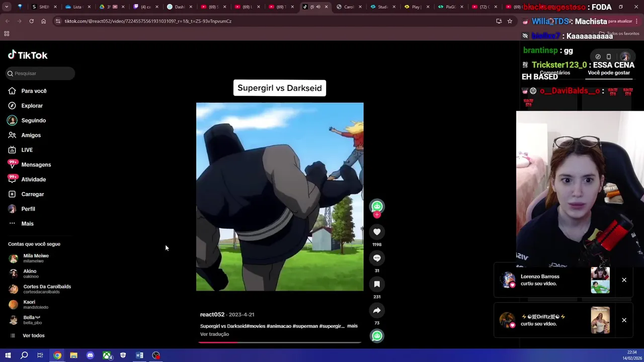Open the browser home page

43,21
